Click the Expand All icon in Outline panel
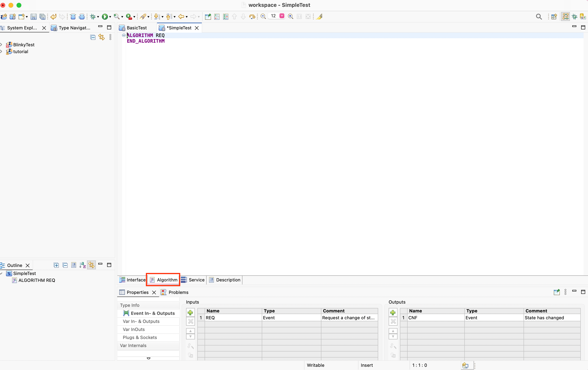This screenshot has height=370, width=588. pyautogui.click(x=56, y=265)
